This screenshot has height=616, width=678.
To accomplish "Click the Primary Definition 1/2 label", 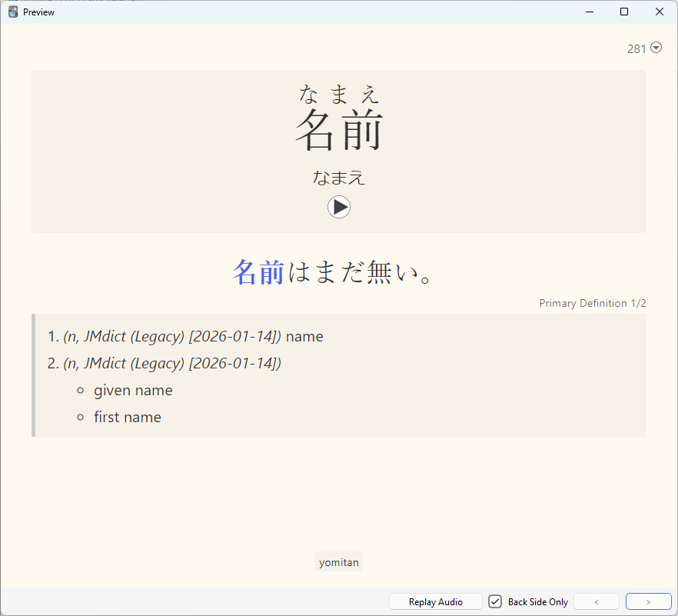I will [592, 303].
